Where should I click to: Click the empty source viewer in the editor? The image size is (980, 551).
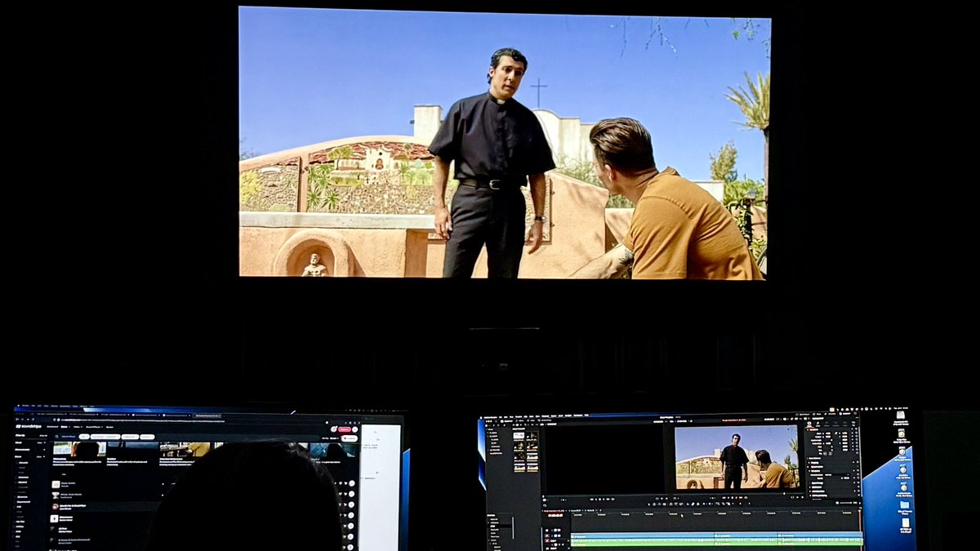point(604,460)
